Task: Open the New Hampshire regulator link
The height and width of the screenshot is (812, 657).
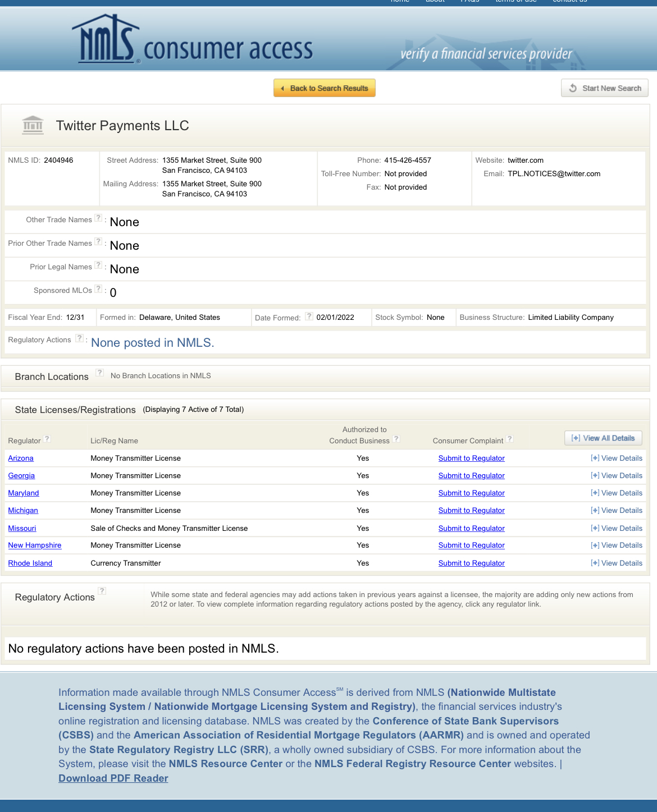Action: [x=35, y=545]
